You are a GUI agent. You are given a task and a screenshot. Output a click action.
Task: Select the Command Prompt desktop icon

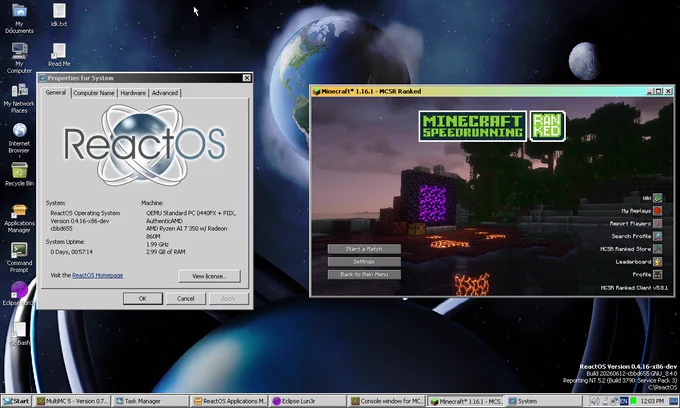coord(19,258)
